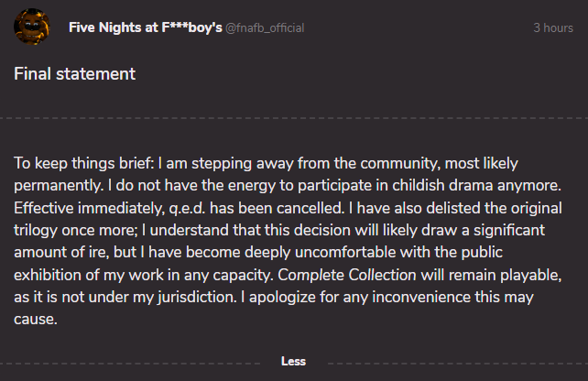The width and height of the screenshot is (588, 381).
Task: Select the "Final statement" post title
Action: click(74, 74)
